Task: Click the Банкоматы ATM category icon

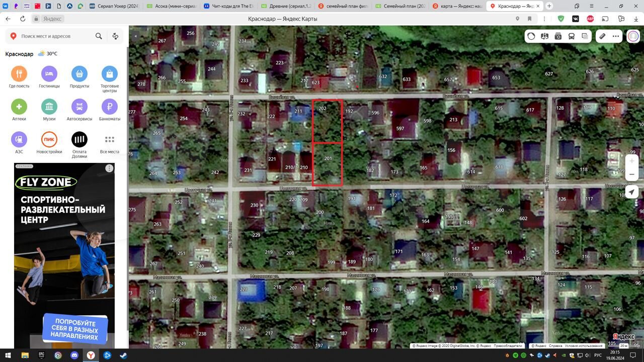Action: [109, 107]
